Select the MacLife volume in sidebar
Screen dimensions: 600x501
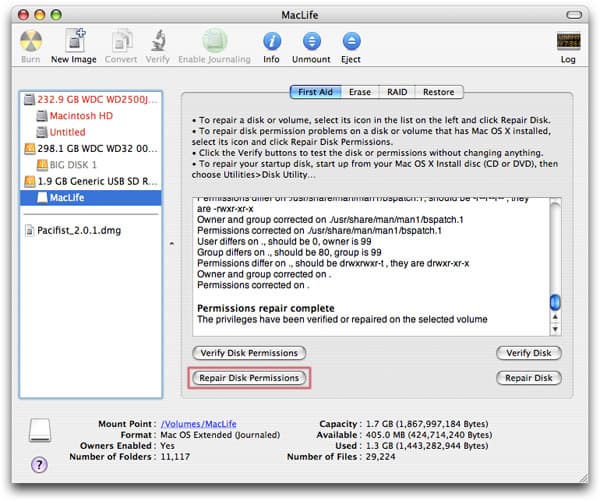[x=91, y=197]
